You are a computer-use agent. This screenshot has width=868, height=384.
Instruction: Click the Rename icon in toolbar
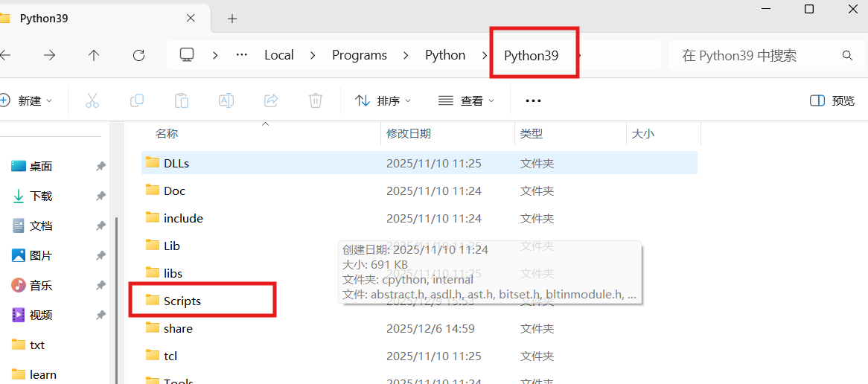226,100
